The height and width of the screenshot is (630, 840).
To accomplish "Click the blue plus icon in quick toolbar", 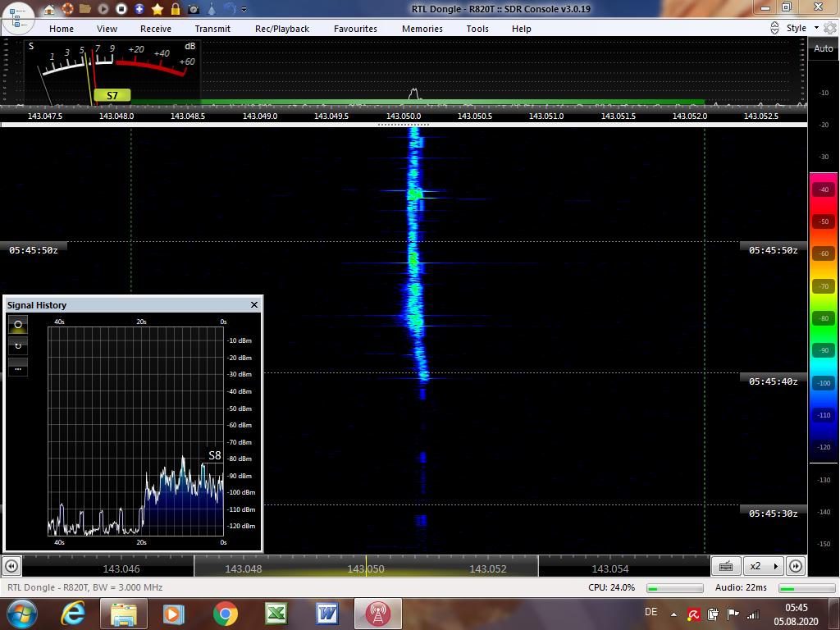I will point(139,8).
